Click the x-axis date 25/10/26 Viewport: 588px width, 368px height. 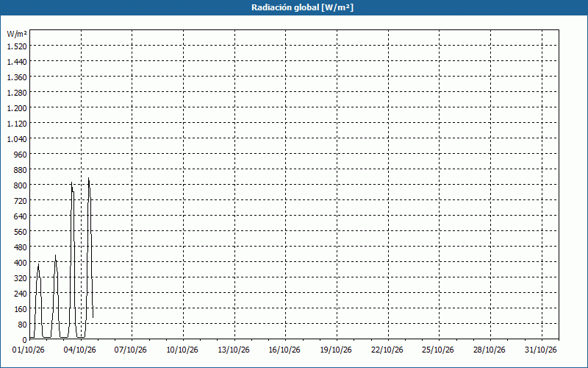click(438, 350)
